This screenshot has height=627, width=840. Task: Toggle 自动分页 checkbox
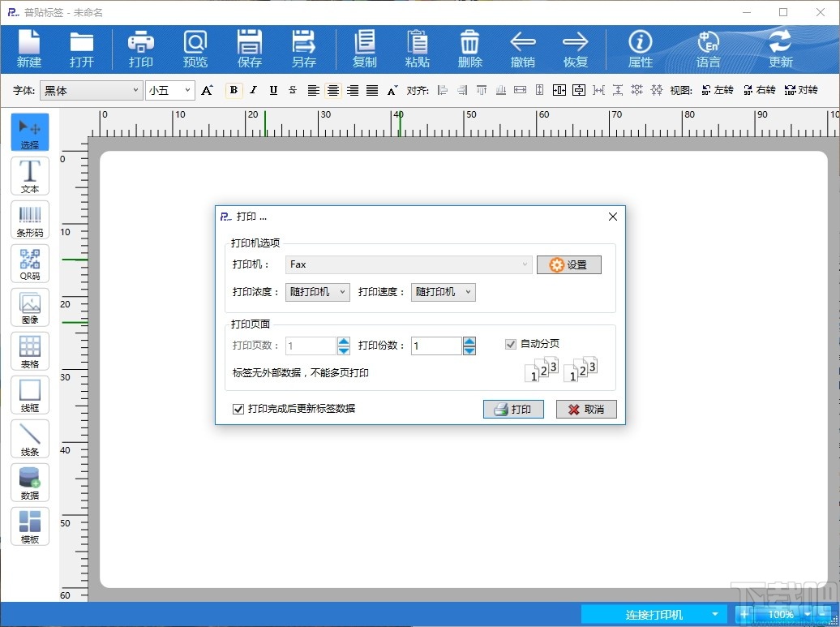(x=511, y=344)
